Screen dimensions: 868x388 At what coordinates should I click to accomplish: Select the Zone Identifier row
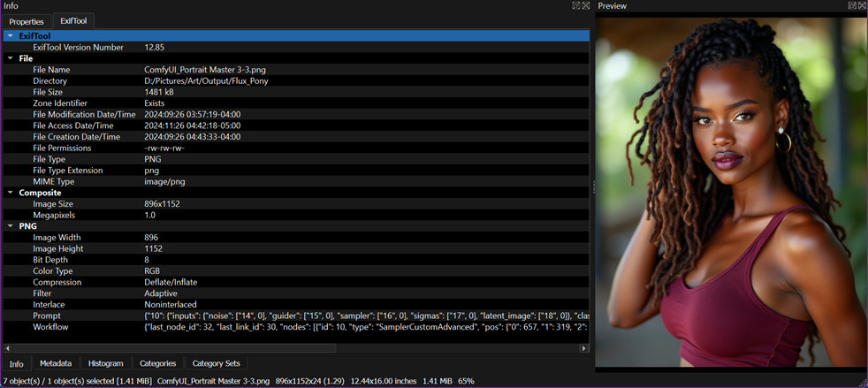[x=296, y=103]
